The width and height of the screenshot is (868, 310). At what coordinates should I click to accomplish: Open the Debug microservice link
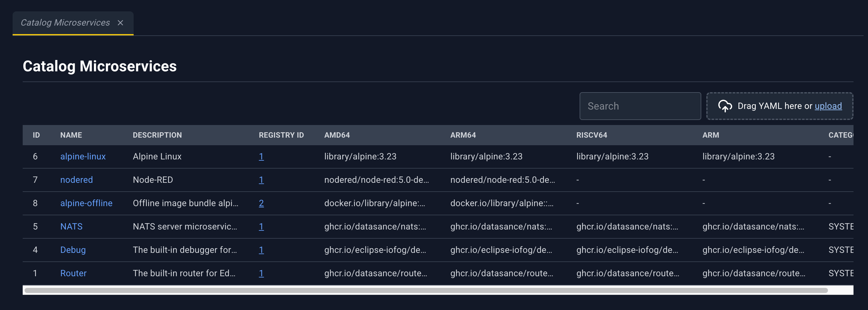[x=73, y=250]
